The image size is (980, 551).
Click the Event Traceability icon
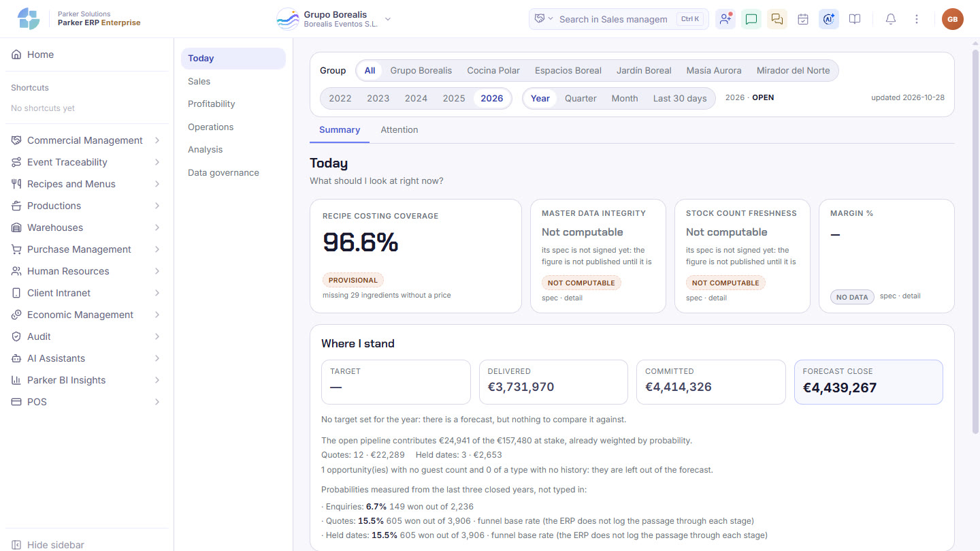[x=16, y=162]
